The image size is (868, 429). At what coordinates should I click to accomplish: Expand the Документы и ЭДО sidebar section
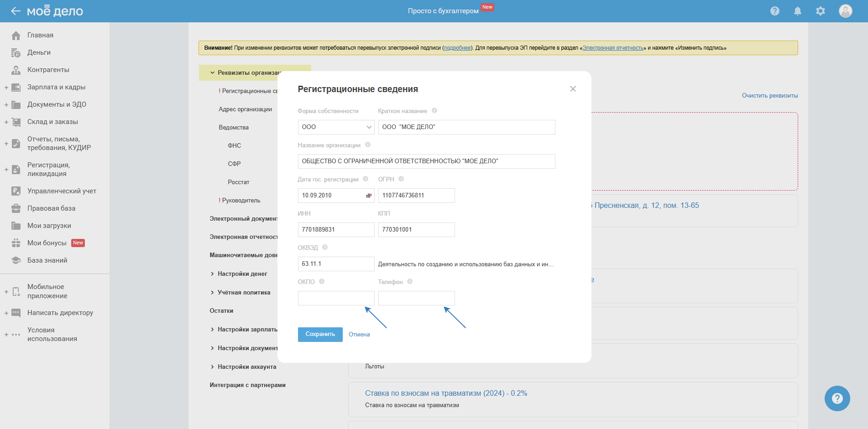[x=6, y=104]
